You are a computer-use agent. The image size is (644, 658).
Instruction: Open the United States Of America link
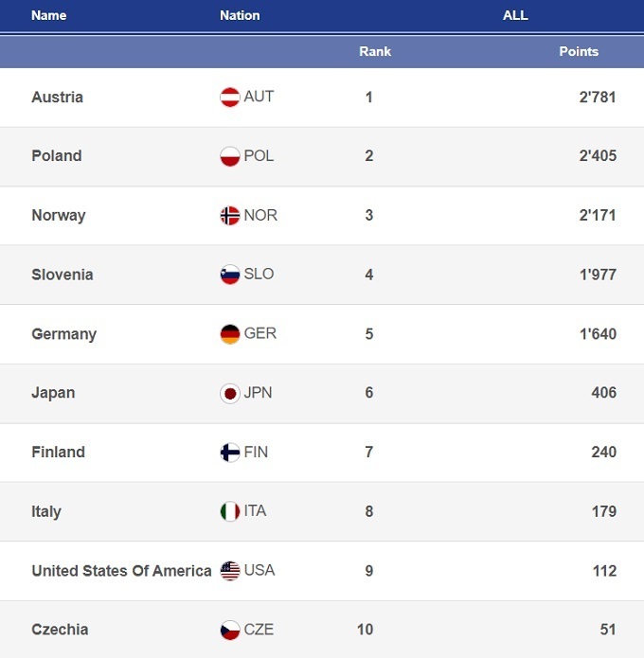(x=121, y=571)
